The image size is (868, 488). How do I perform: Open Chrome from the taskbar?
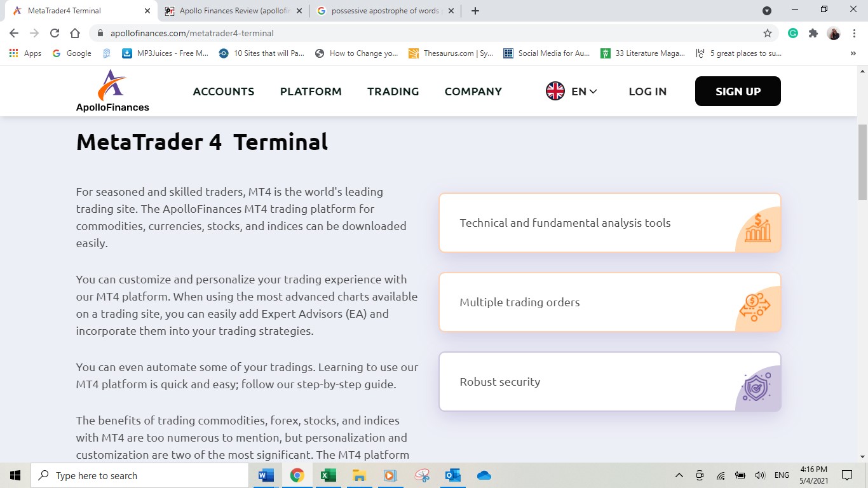pyautogui.click(x=297, y=475)
